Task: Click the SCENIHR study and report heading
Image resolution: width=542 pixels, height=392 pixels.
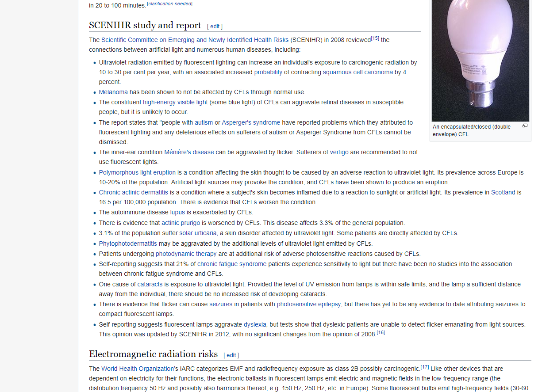Action: click(145, 25)
